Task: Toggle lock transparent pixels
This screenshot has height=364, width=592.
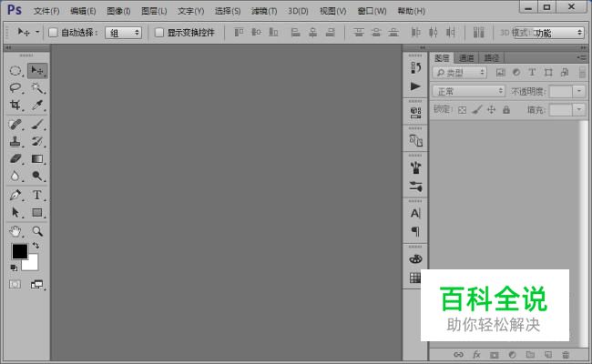Action: (462, 110)
